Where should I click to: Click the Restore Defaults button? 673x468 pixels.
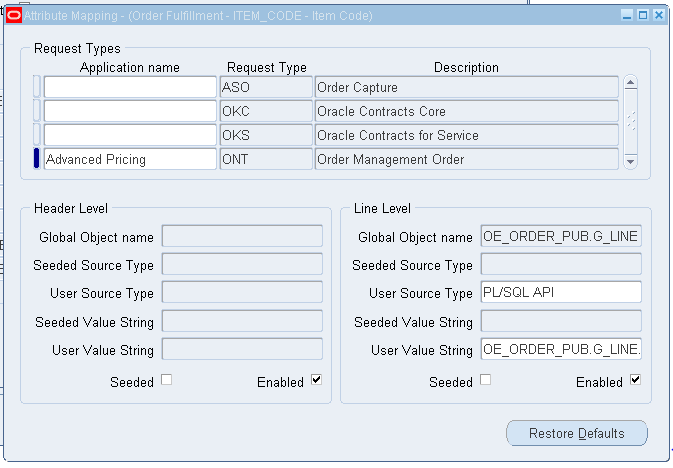pos(577,433)
